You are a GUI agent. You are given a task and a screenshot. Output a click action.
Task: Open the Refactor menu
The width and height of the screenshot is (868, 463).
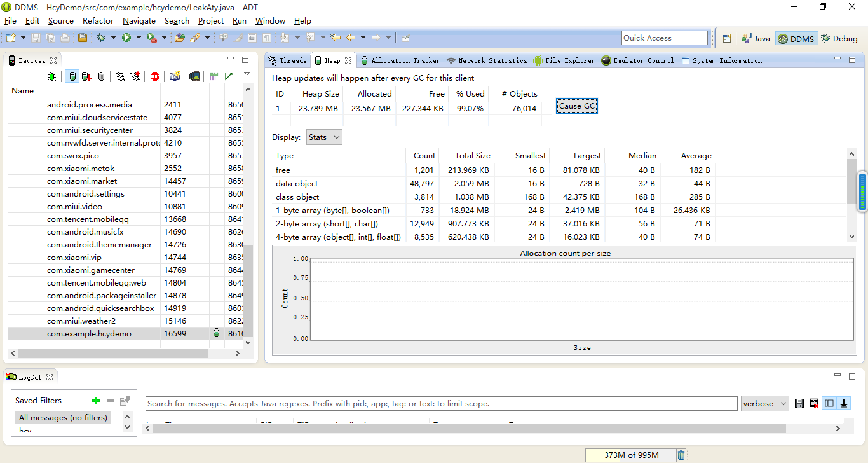98,21
